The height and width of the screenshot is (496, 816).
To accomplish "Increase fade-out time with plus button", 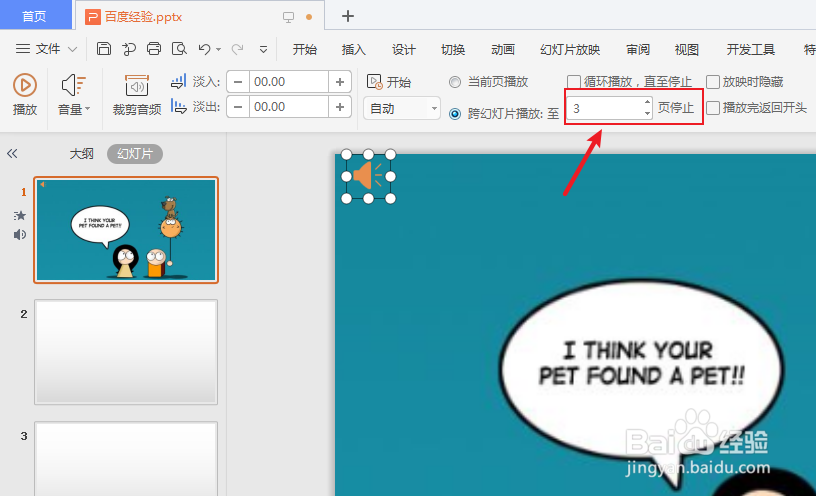I will point(340,107).
